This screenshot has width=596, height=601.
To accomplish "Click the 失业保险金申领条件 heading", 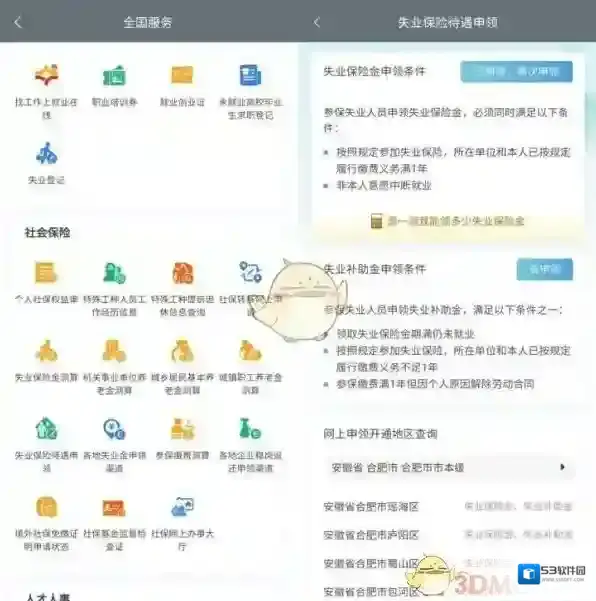I will click(x=374, y=71).
